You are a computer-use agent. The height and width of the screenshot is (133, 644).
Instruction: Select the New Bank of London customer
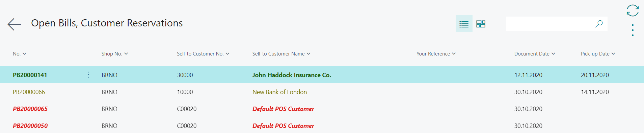coord(279,92)
